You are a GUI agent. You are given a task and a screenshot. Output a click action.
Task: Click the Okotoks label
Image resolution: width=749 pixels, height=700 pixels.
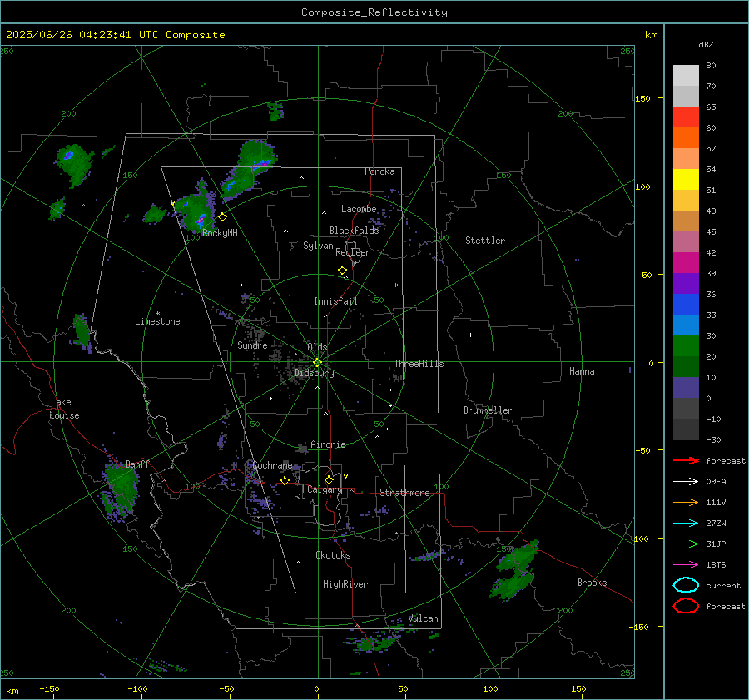pyautogui.click(x=333, y=555)
